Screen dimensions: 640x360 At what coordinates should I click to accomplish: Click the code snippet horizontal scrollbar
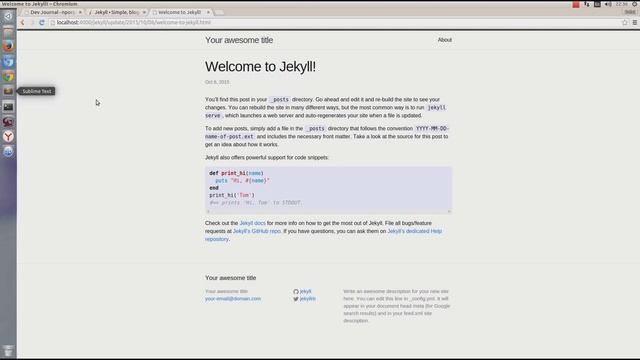328,211
